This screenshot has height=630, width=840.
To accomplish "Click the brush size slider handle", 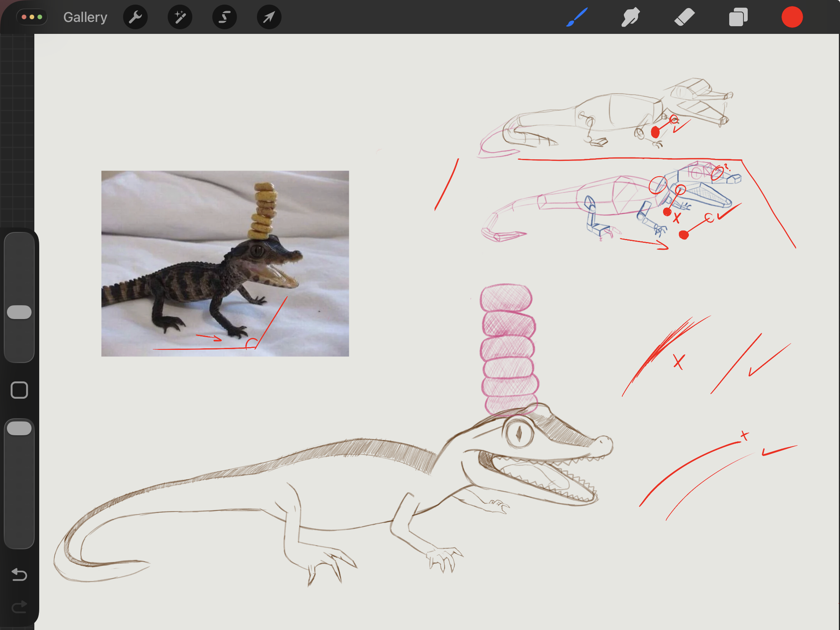I will pyautogui.click(x=19, y=312).
